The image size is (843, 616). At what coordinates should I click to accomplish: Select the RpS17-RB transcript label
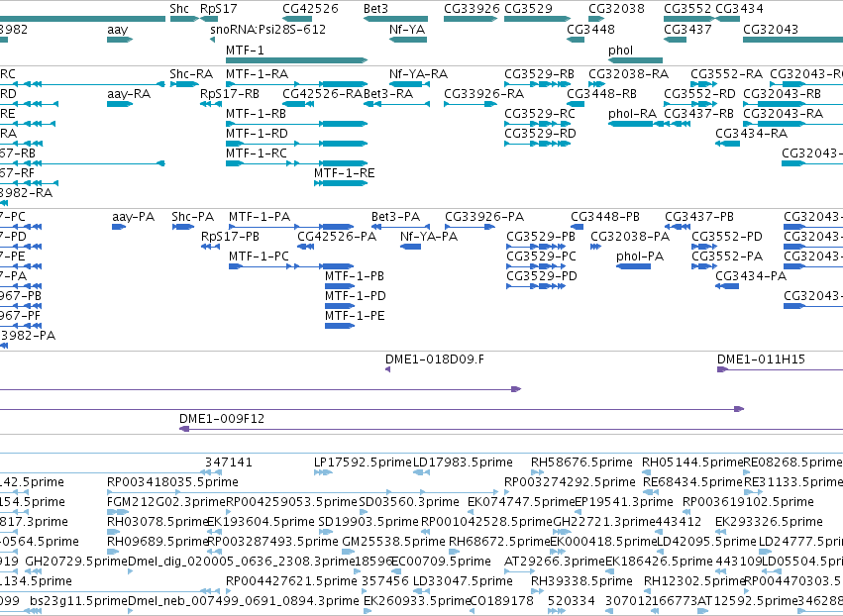230,94
